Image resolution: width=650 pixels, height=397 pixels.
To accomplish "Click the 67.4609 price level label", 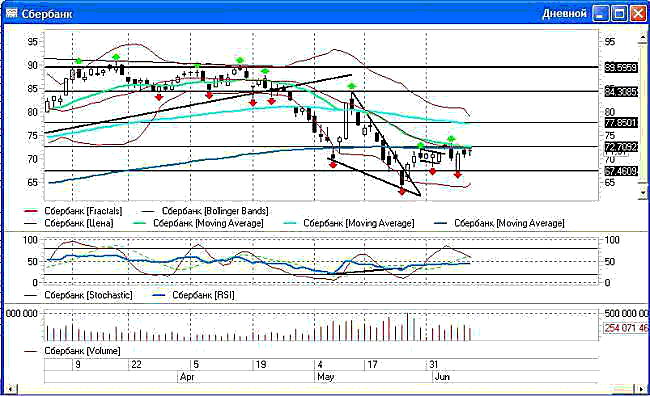I will (x=621, y=171).
